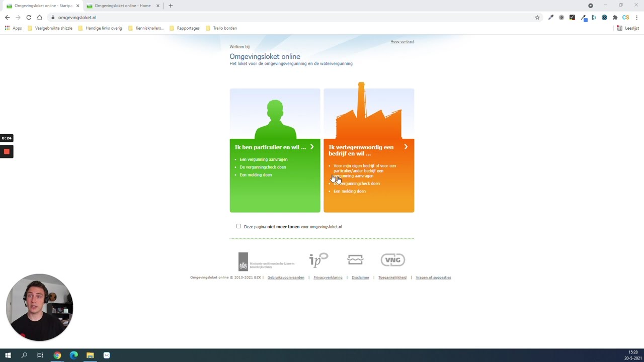Viewport: 644px width, 362px height.
Task: Bookmark this page with the star icon
Action: [537, 18]
